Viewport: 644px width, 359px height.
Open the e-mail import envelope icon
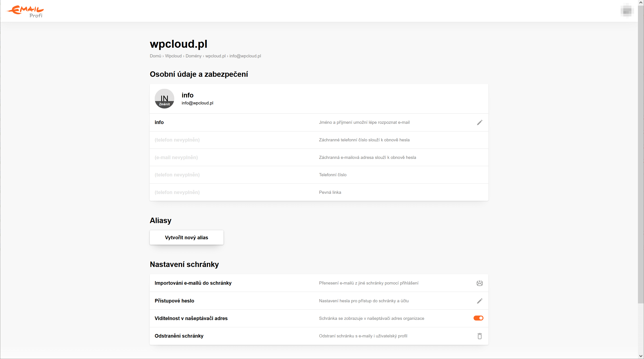(x=479, y=283)
